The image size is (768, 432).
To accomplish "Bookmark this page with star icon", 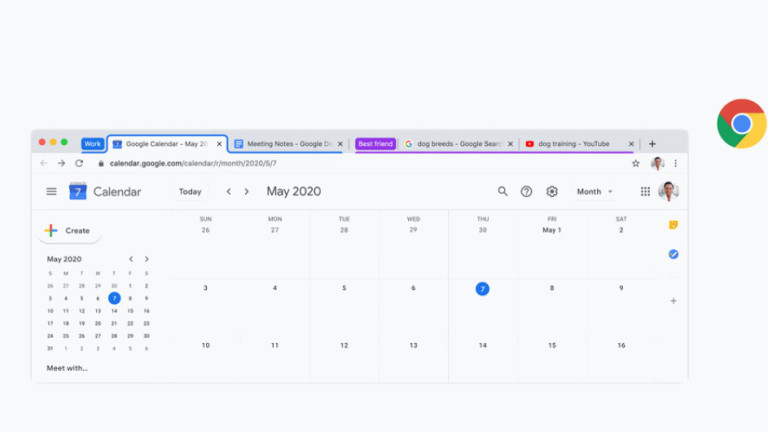I will pyautogui.click(x=635, y=163).
